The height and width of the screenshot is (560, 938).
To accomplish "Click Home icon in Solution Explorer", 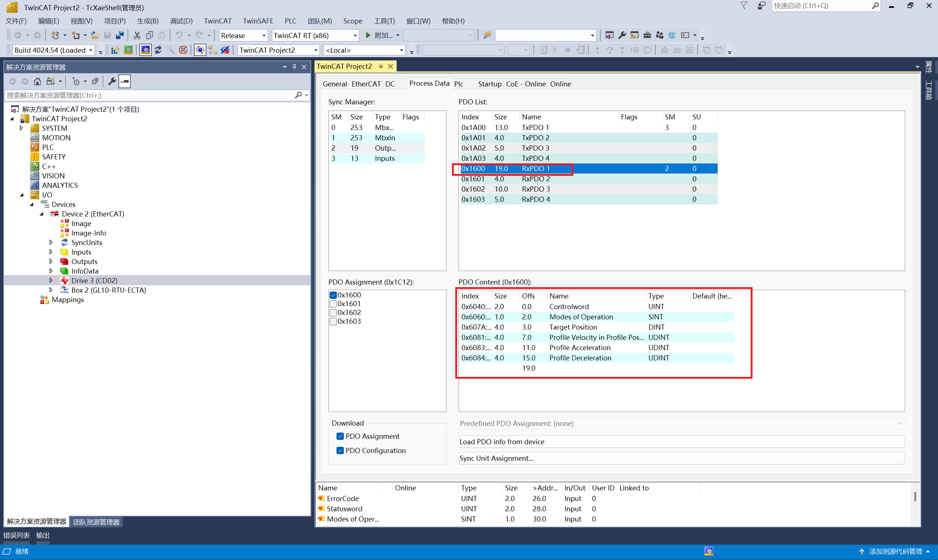I will (37, 82).
